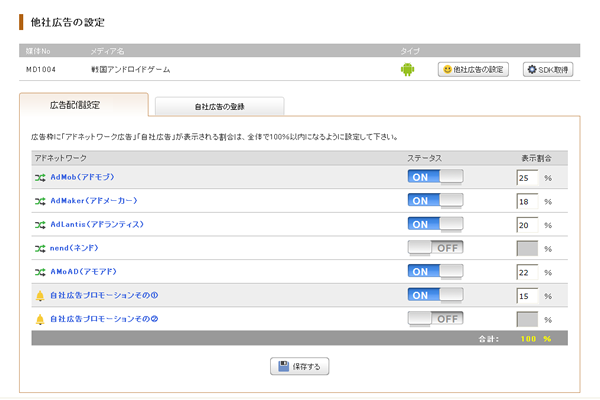Click bell icon for 自社広告プロモーションその②
The image size is (600, 400).
point(40,319)
